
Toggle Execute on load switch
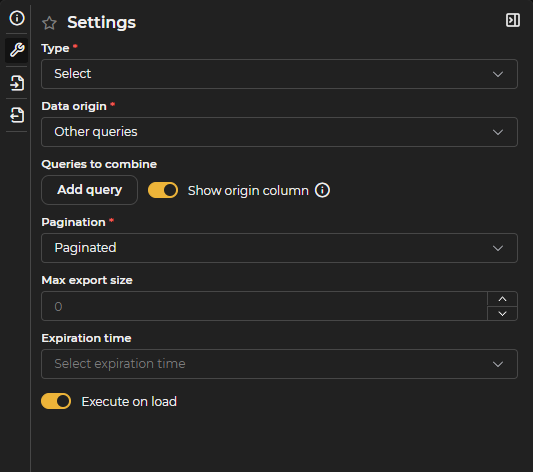click(x=56, y=401)
